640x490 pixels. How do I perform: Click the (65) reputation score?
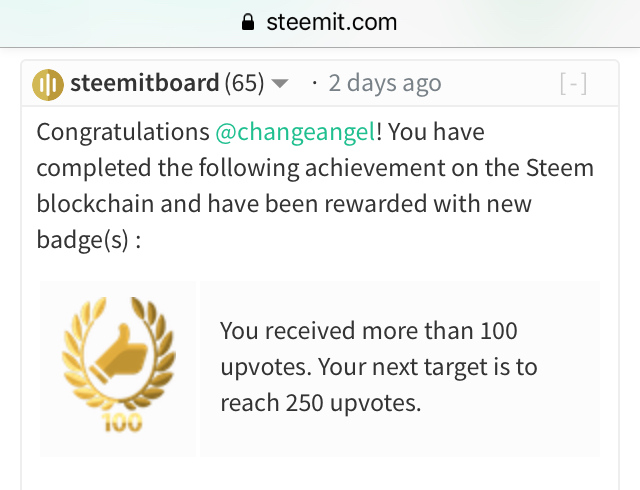tap(244, 83)
